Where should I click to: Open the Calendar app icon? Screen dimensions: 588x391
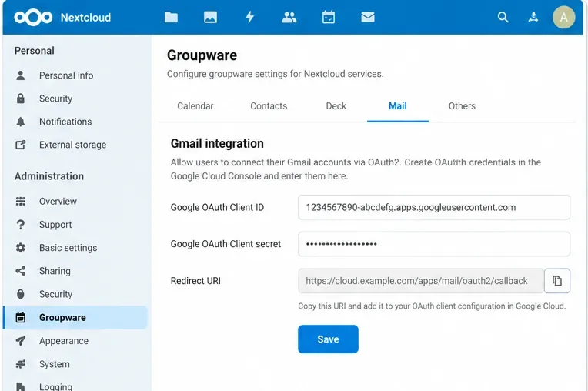pos(329,17)
